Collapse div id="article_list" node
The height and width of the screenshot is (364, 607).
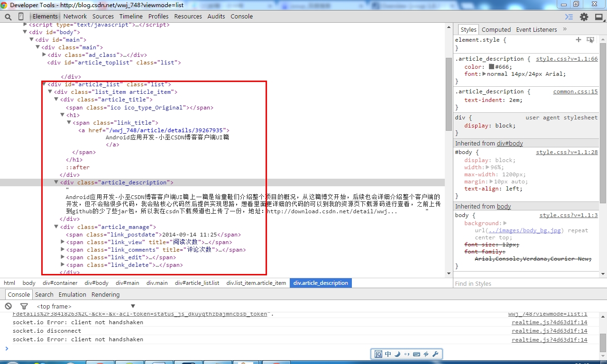44,84
